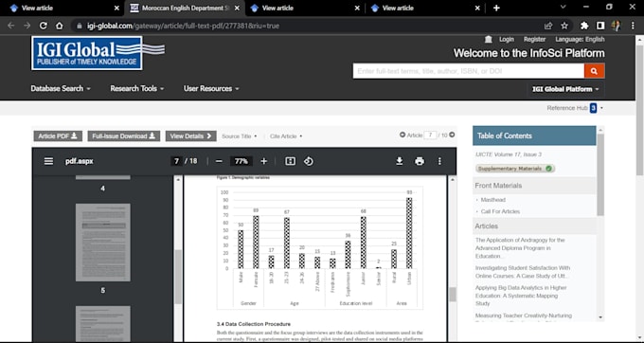The height and width of the screenshot is (343, 644).
Task: Click Full-Issue Download button
Action: click(x=124, y=135)
